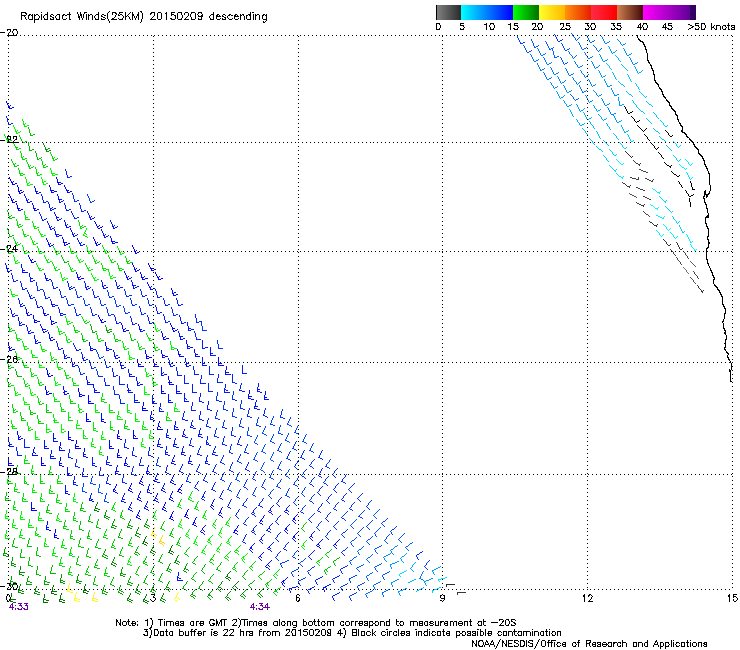Click the '9' longitude axis label
Screen dimensions: 740x650
coord(442,599)
